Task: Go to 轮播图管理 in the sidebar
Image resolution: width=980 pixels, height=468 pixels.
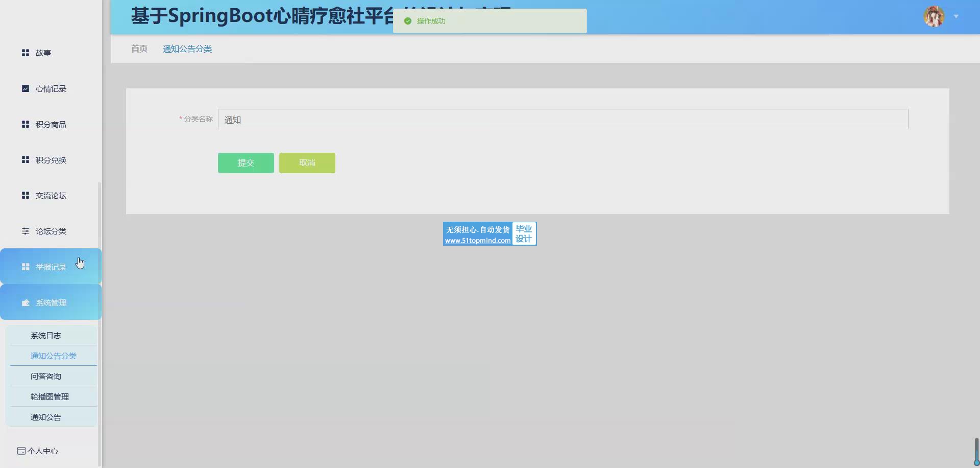Action: point(50,396)
